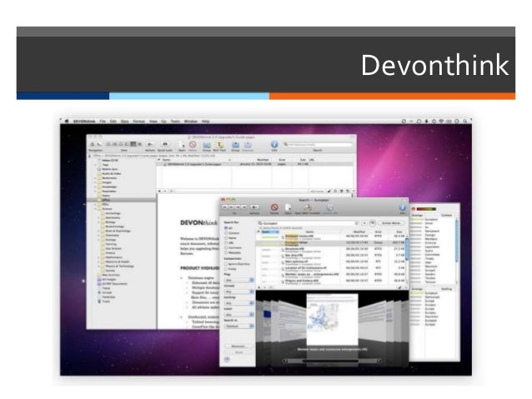Click the Quick Look eye icon in main window toolbar
The width and height of the screenshot is (532, 399).
[165, 144]
